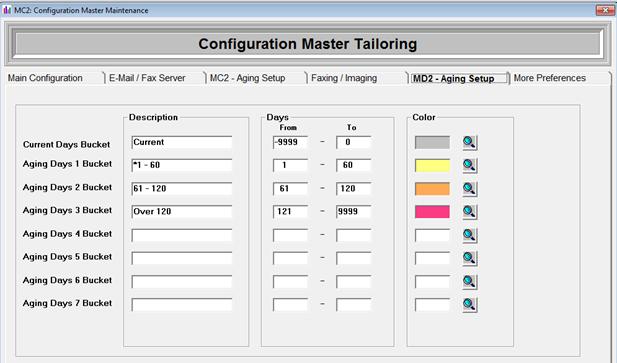The height and width of the screenshot is (363, 617).
Task: Select the More Preferences tab
Action: click(x=550, y=78)
